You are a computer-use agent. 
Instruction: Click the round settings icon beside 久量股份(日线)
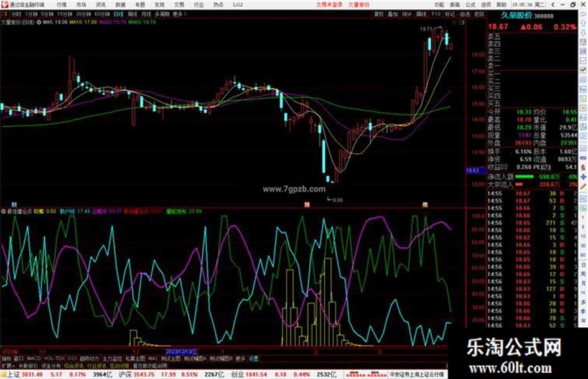click(x=39, y=22)
